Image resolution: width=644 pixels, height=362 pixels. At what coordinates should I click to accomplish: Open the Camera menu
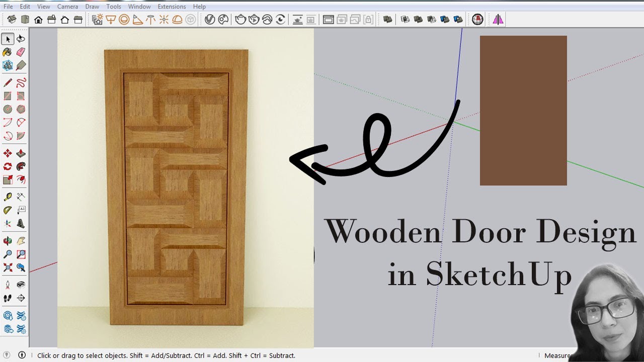point(67,7)
